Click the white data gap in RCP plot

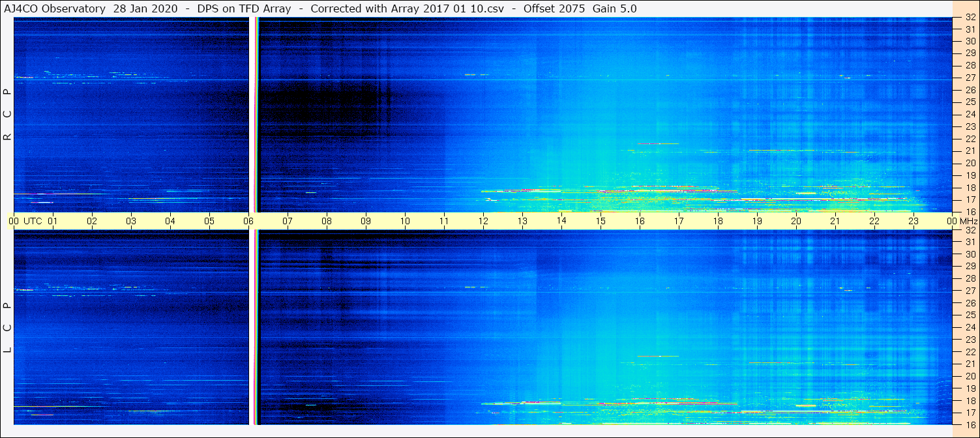pos(252,115)
